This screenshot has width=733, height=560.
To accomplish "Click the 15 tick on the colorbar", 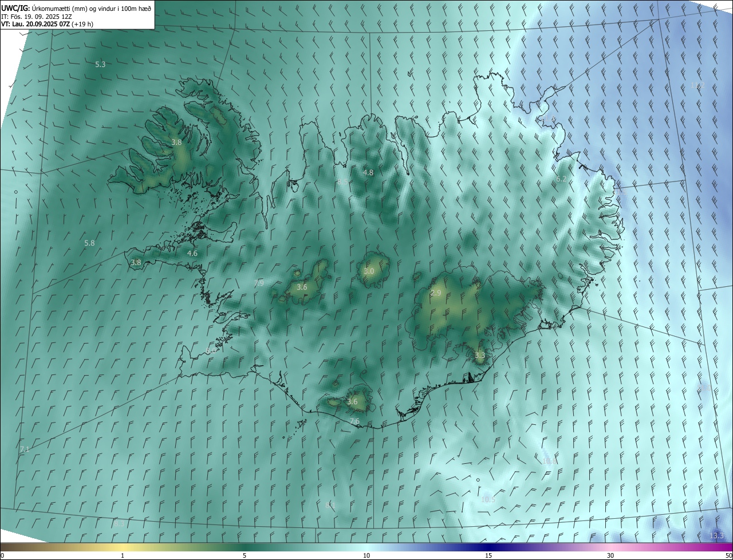I will (x=488, y=555).
